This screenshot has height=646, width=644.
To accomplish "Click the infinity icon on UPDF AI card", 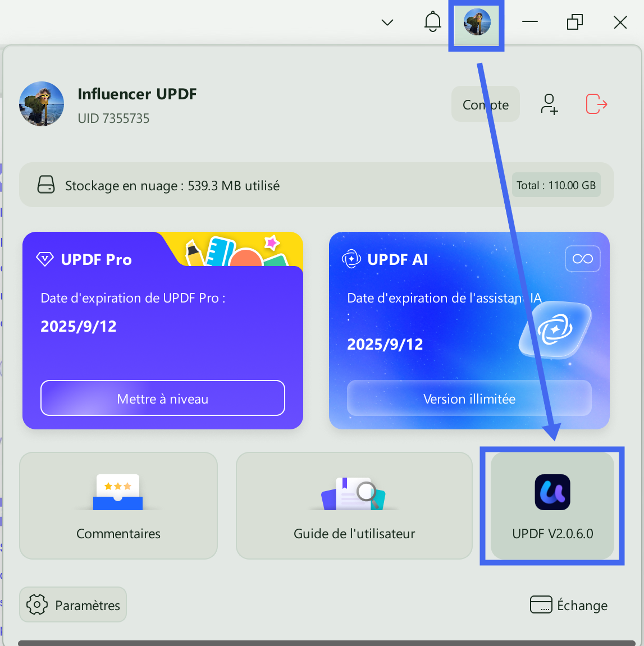I will click(x=583, y=259).
